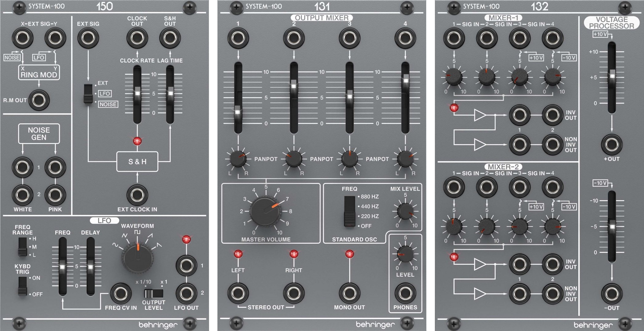Click the LFO OUT 1 jack
Image resolution: width=644 pixels, height=331 pixels.
pyautogui.click(x=186, y=265)
